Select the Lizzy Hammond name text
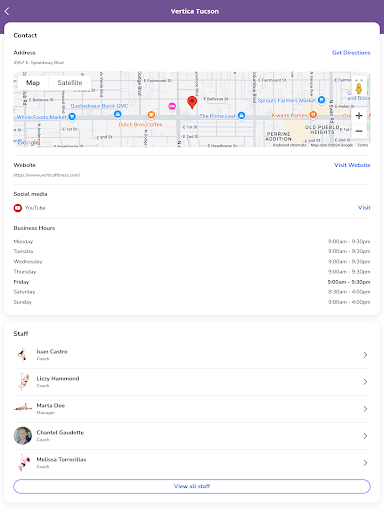The width and height of the screenshot is (384, 512). click(x=58, y=379)
